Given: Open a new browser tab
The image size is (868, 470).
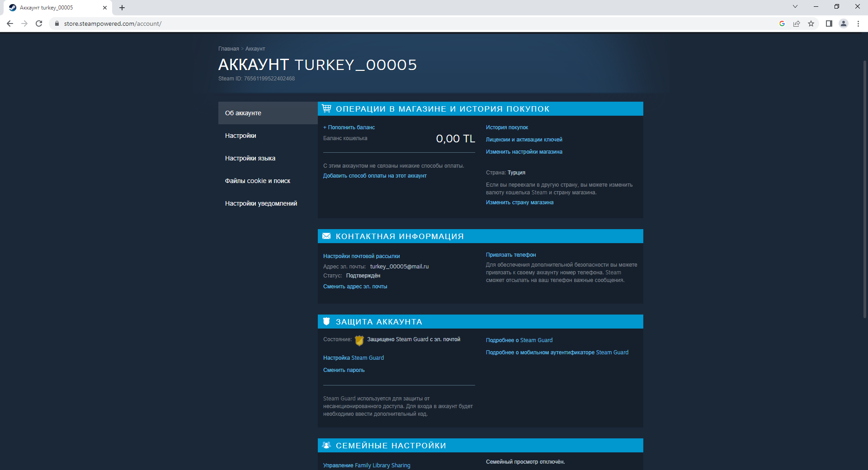Looking at the screenshot, I should [122, 8].
